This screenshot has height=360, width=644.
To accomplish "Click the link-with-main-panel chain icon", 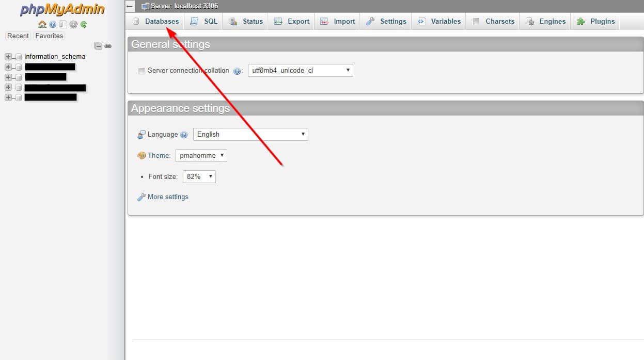I will pyautogui.click(x=108, y=46).
